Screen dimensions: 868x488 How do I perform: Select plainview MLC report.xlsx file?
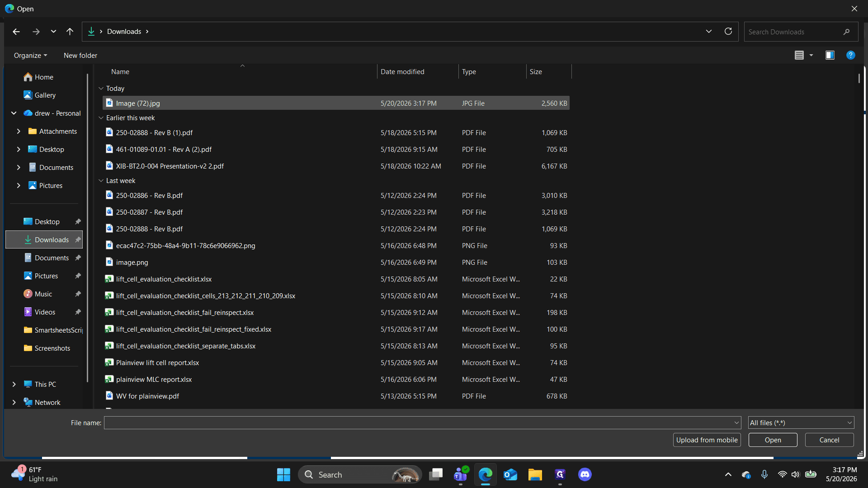tap(336, 380)
